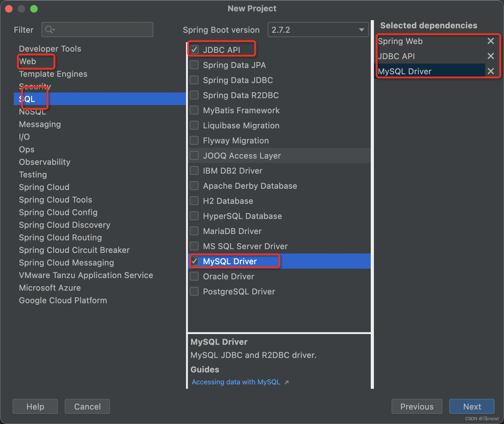Image resolution: width=504 pixels, height=424 pixels.
Task: Click the Next button
Action: click(472, 406)
